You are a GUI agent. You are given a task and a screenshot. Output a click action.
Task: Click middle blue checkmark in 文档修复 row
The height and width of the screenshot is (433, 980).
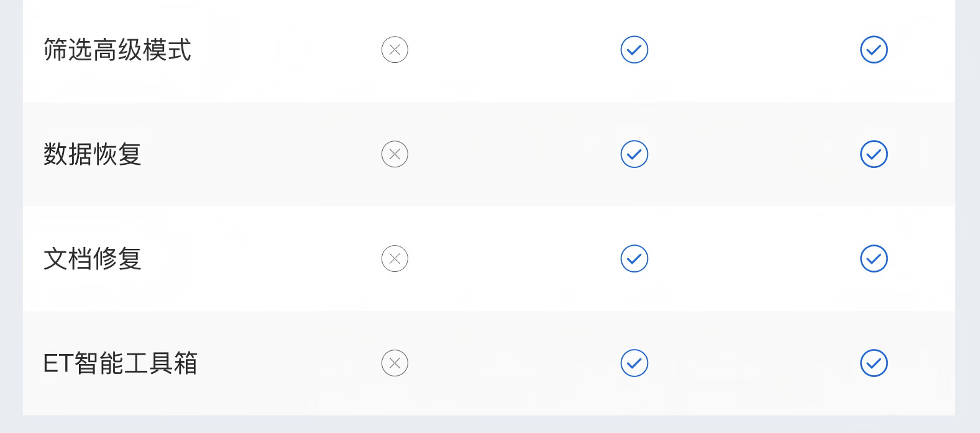pyautogui.click(x=634, y=259)
